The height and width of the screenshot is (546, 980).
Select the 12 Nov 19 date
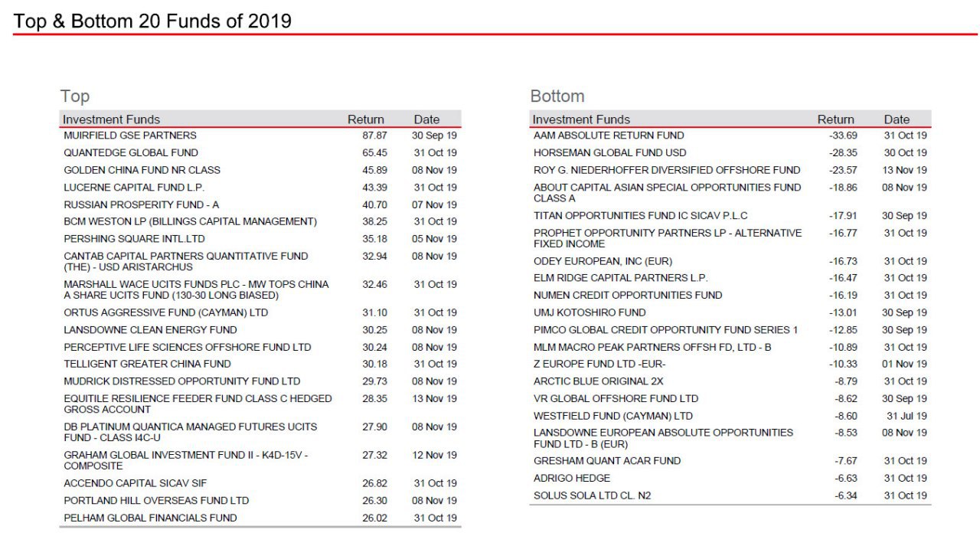coord(434,455)
